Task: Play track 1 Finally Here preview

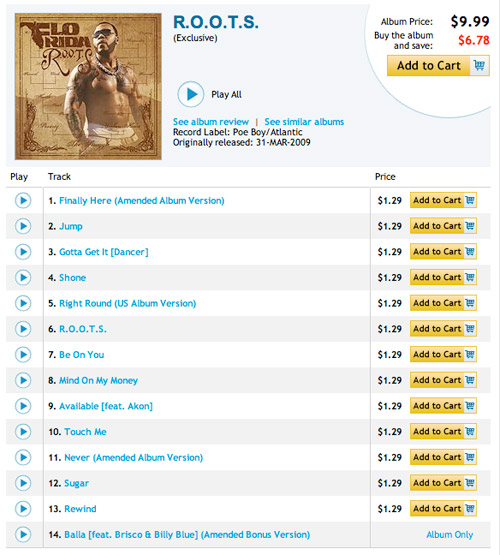Action: click(x=23, y=201)
